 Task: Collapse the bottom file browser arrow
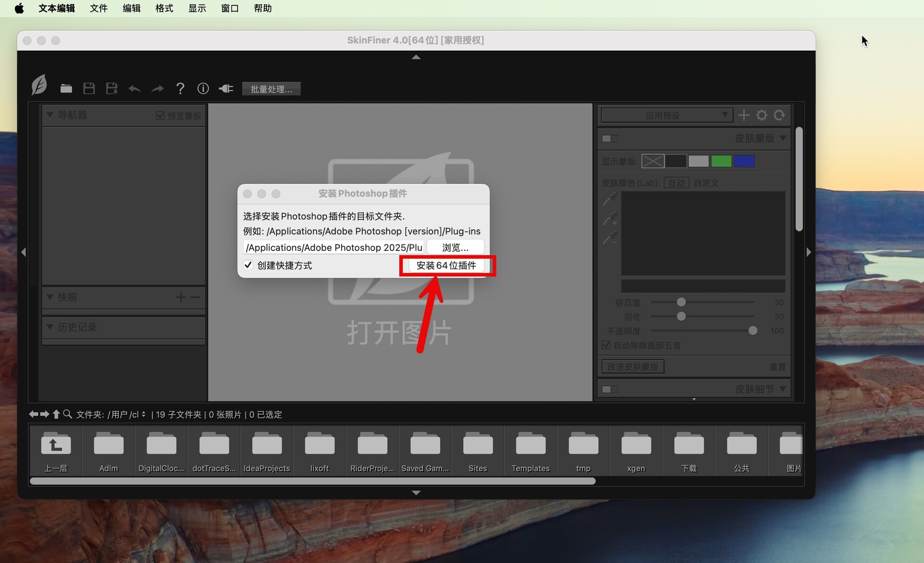pos(416,493)
